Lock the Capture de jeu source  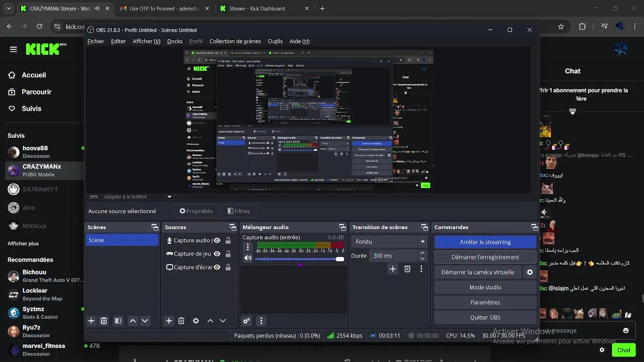pos(228,254)
